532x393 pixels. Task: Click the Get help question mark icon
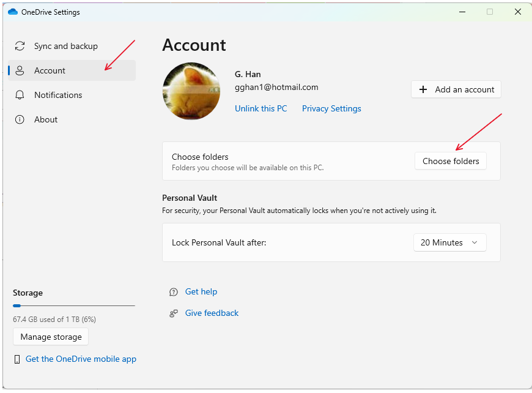point(173,291)
